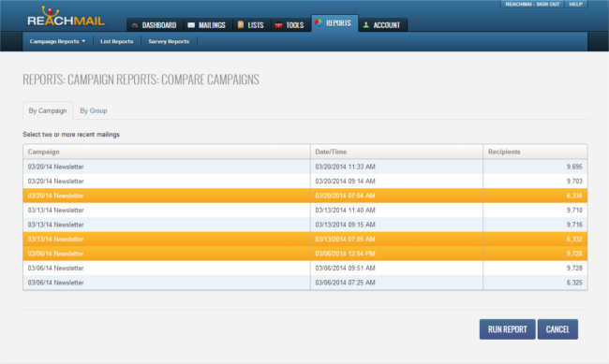The image size is (609, 364).
Task: Open the Lists tab
Action: 252,25
